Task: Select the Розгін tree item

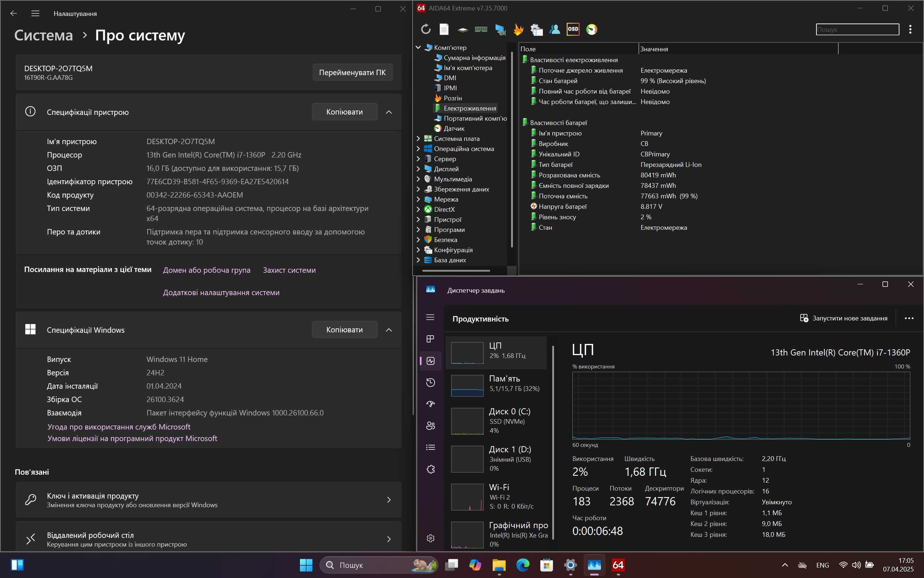Action: [449, 98]
